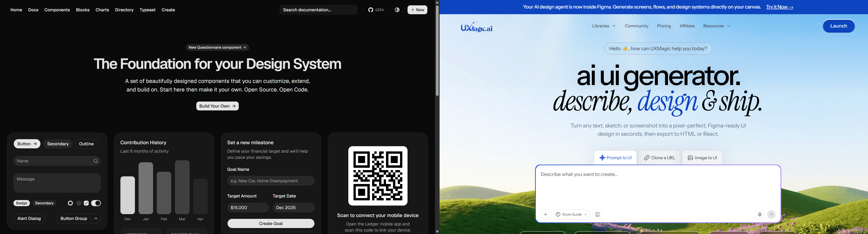
Task: Click the Dec bar in Contribution History
Action: 128,195
